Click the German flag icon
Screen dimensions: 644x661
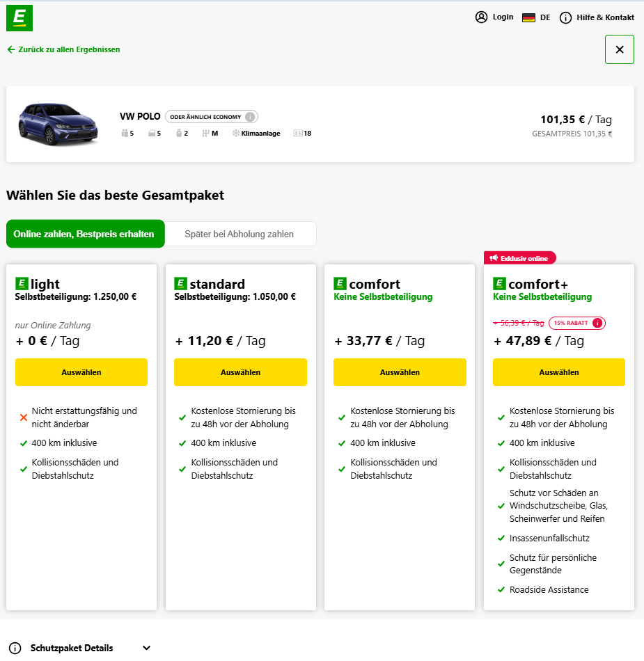click(528, 17)
